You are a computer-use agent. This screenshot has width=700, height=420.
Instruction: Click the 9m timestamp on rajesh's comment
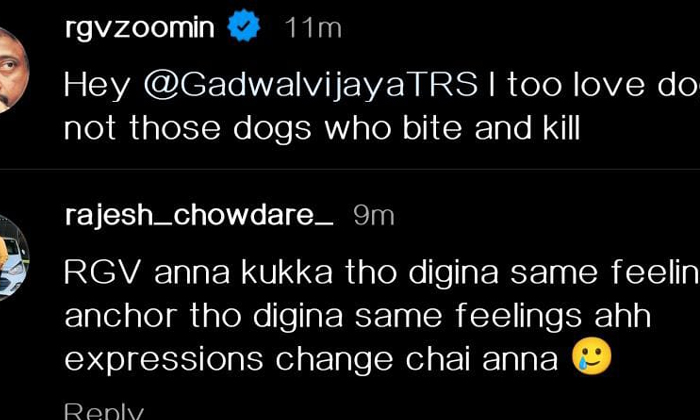[374, 215]
